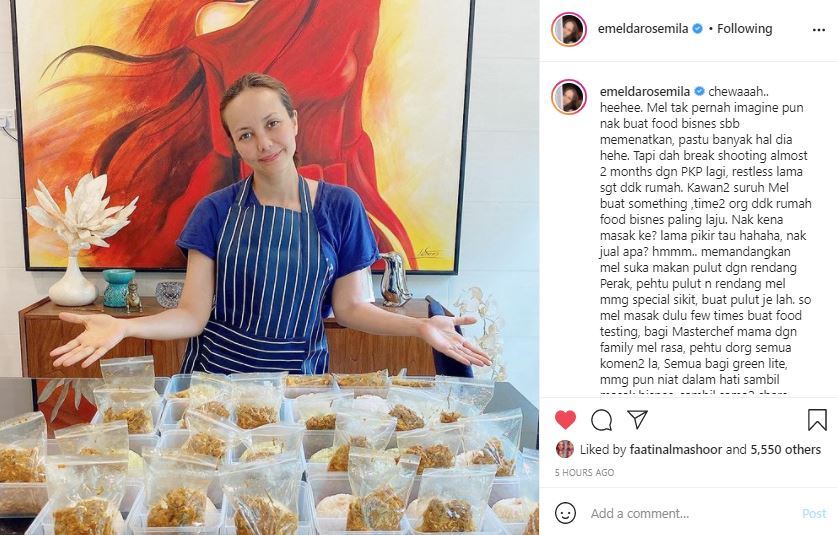
Task: Open the three-dot more options menu
Action: [x=819, y=30]
